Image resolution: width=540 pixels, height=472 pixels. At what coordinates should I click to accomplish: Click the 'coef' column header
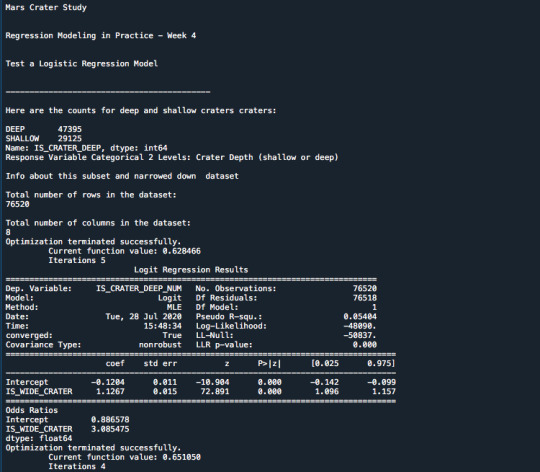(x=115, y=364)
